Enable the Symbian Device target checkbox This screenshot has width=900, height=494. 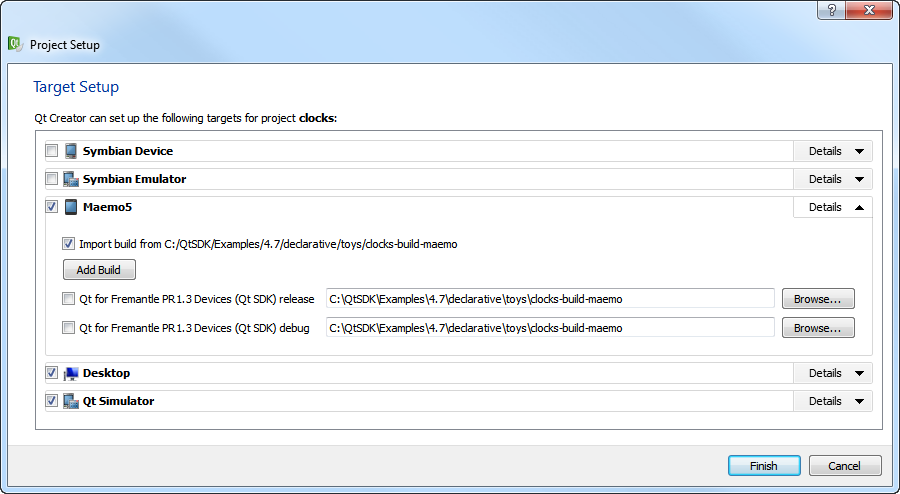(52, 151)
